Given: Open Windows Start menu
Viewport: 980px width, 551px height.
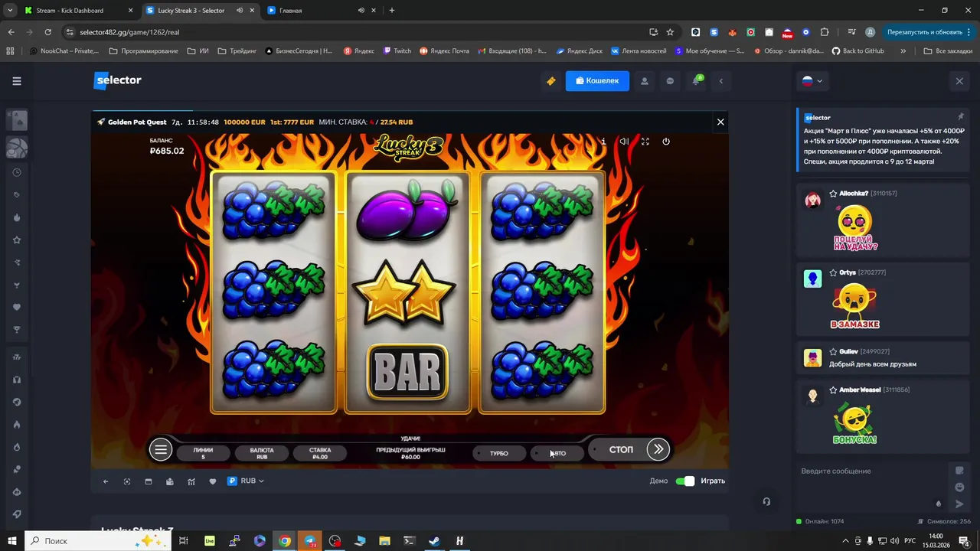Looking at the screenshot, I should pyautogui.click(x=11, y=541).
